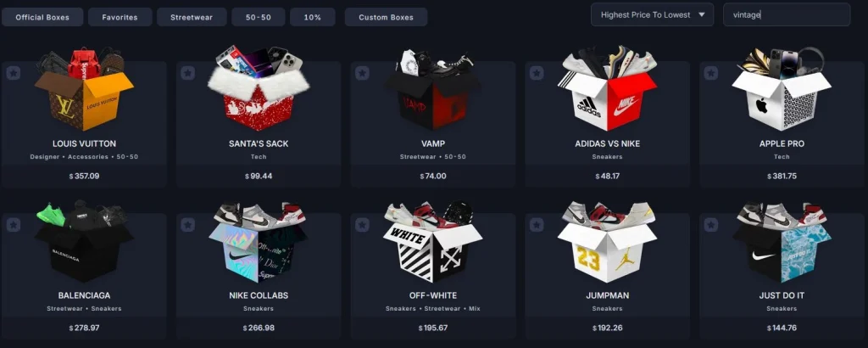Screen dimensions: 868x348
Task: Star the Nike Collabs box
Action: 187,224
